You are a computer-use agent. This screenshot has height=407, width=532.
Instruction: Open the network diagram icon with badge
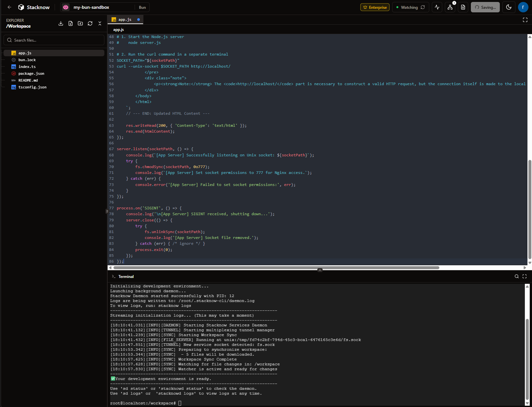[450, 7]
